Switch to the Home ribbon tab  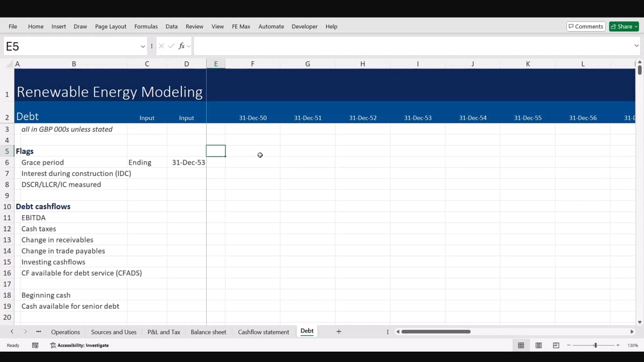click(35, 26)
